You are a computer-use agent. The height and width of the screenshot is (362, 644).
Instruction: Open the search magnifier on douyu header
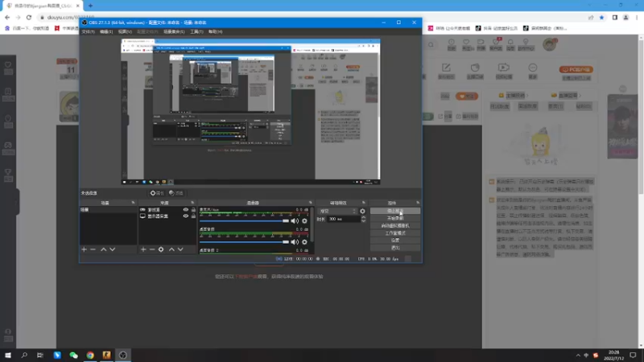pos(431,45)
